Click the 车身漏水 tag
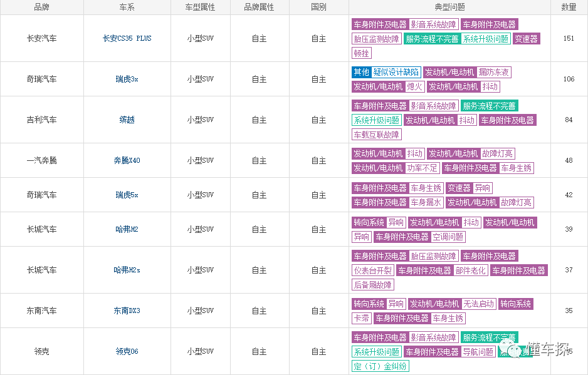This screenshot has height=375, width=588. [426, 203]
